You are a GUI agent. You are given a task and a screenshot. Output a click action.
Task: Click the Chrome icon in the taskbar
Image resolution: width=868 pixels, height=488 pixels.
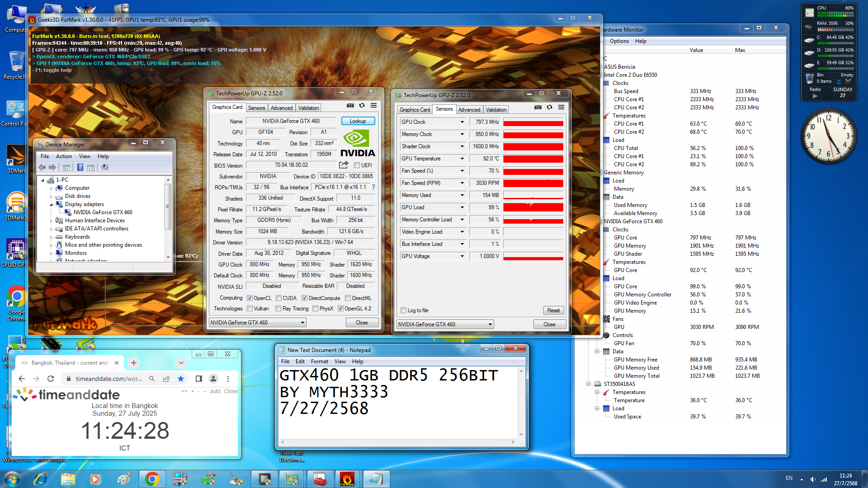tap(152, 479)
